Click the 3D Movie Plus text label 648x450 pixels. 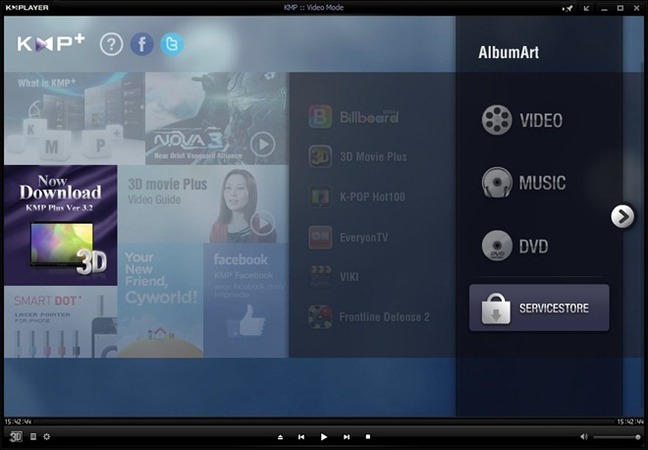tap(374, 157)
